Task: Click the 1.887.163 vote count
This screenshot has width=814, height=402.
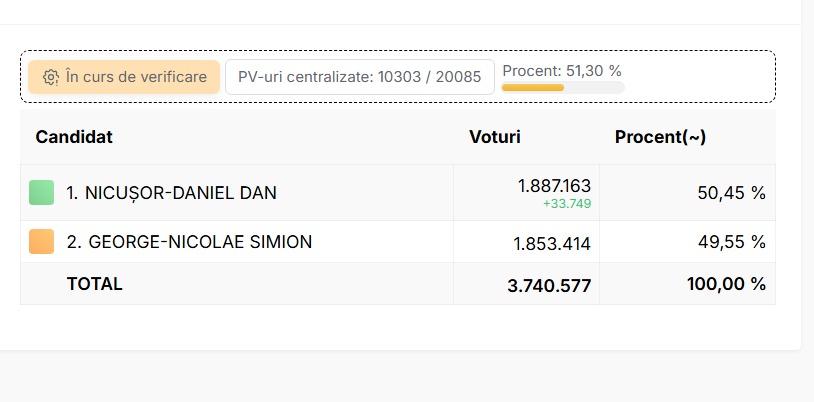Action: click(x=554, y=186)
